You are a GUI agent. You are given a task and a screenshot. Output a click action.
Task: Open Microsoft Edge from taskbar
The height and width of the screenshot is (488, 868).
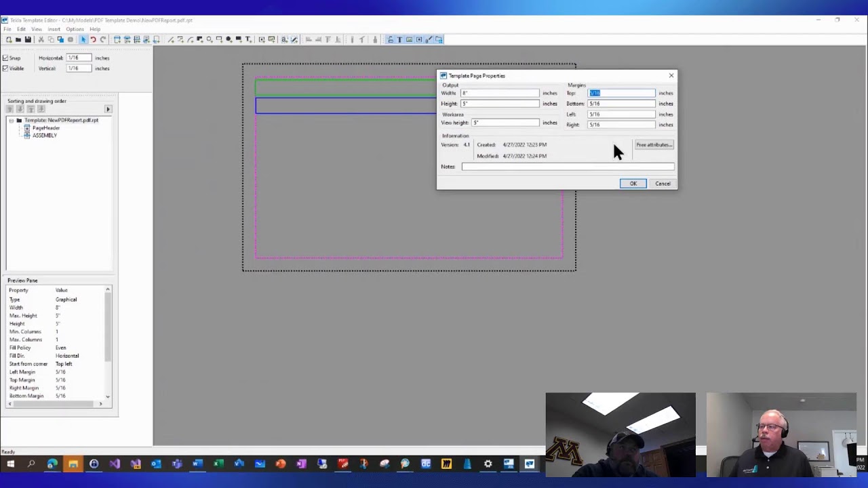click(x=52, y=464)
